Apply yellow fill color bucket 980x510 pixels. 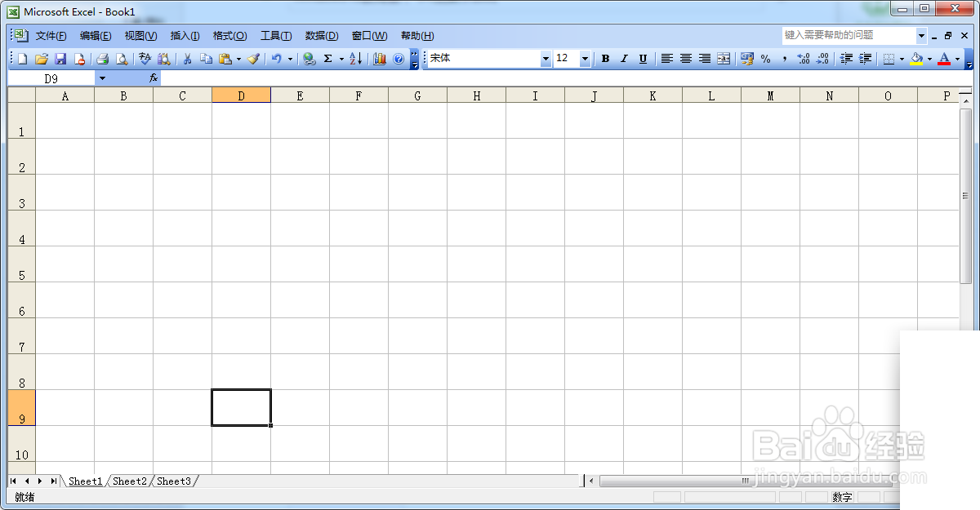(x=916, y=59)
